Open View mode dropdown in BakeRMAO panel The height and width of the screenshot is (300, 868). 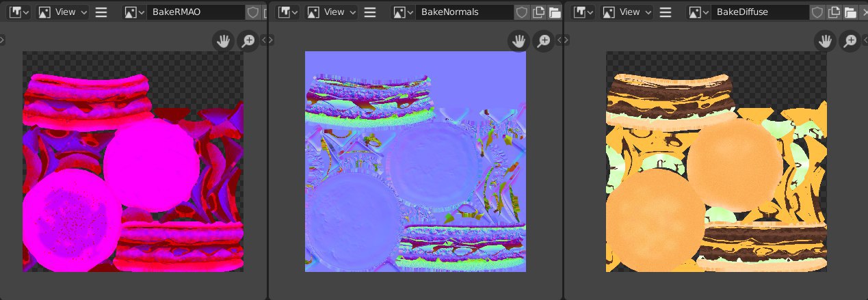(x=62, y=12)
